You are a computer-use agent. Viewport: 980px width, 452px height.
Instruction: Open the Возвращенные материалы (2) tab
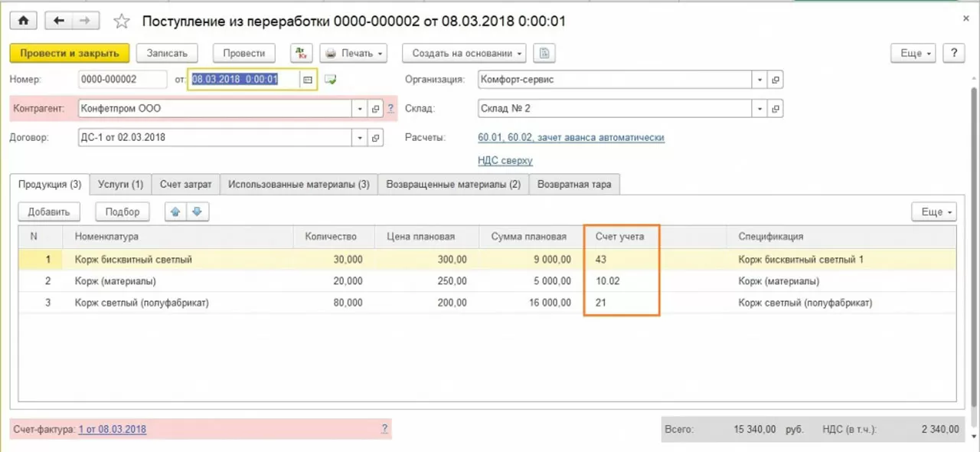pyautogui.click(x=453, y=185)
